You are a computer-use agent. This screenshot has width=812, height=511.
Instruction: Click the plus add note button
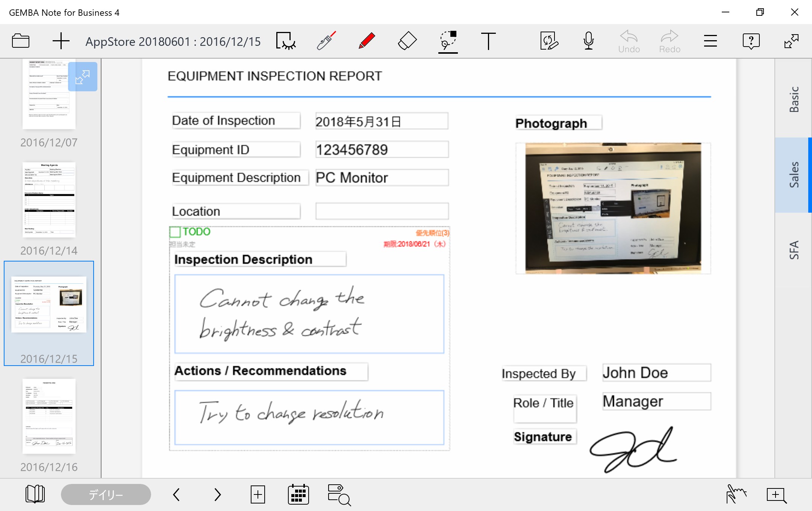point(61,41)
